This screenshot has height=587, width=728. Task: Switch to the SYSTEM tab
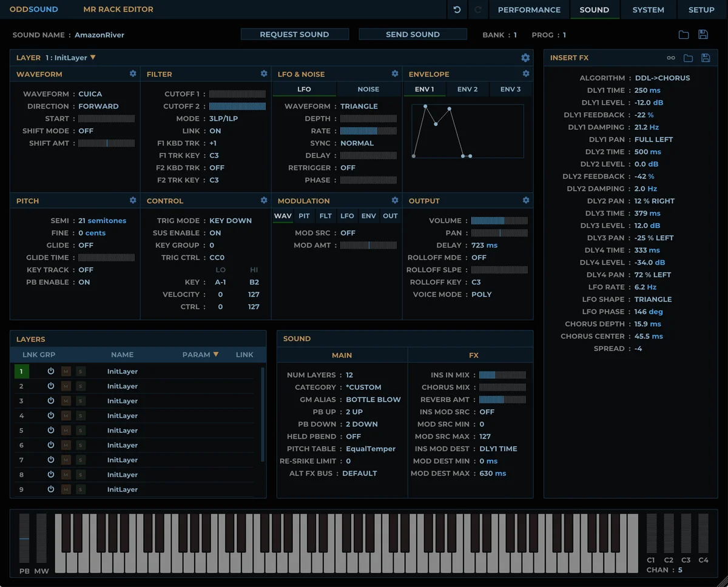pyautogui.click(x=648, y=10)
